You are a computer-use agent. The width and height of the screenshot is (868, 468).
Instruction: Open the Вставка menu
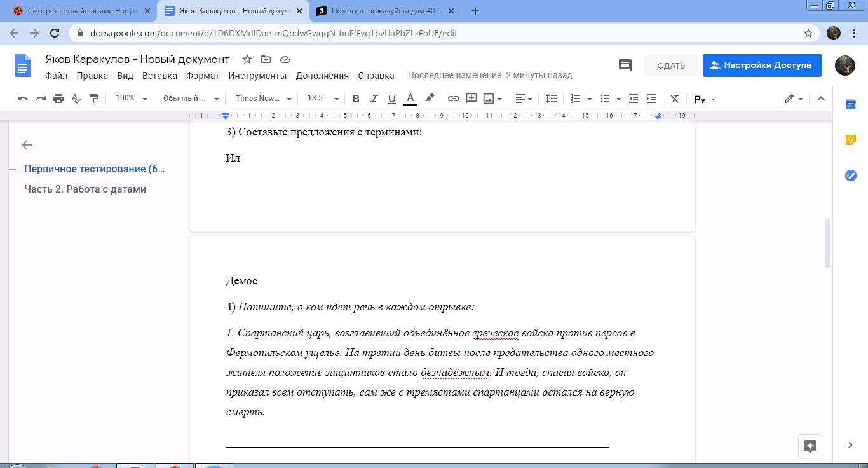click(159, 76)
